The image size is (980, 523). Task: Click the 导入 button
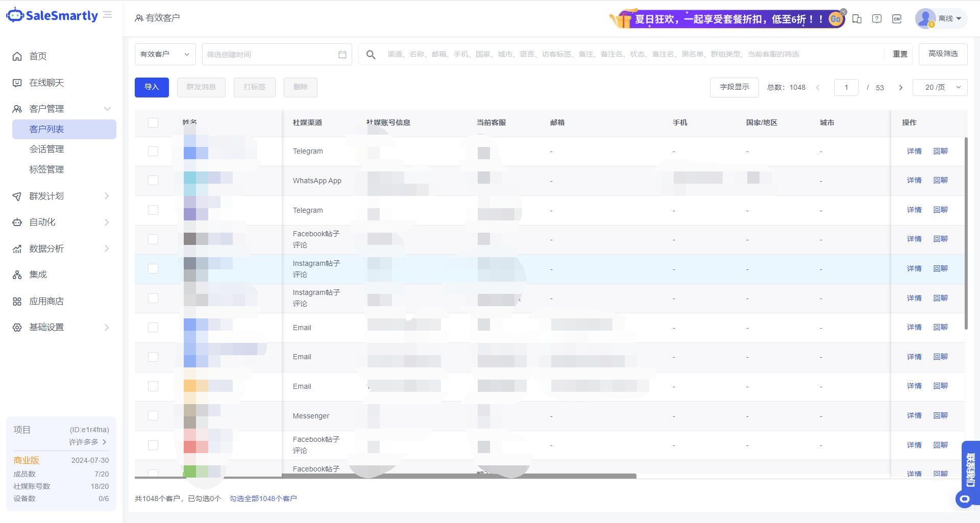[152, 87]
